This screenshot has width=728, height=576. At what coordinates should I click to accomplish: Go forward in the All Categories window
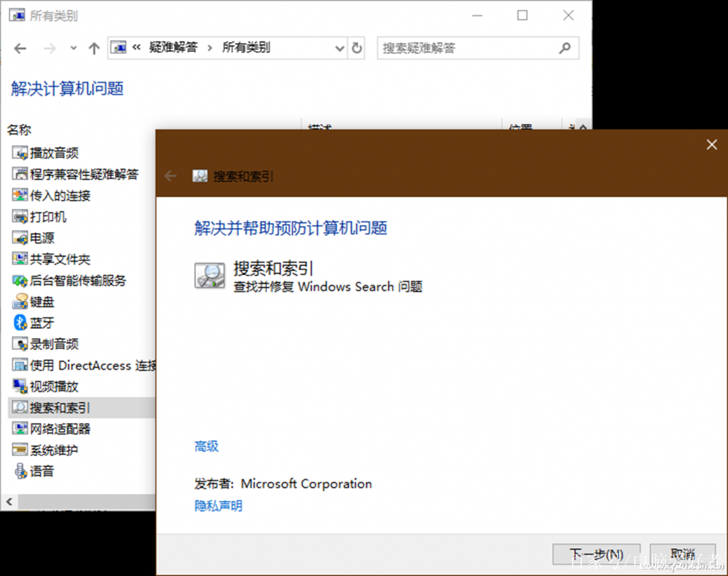tap(50, 49)
